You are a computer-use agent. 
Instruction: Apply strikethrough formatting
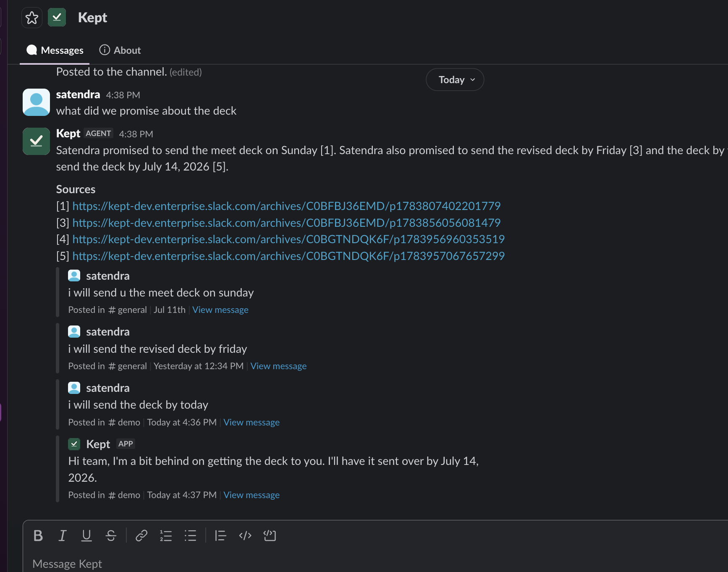pyautogui.click(x=111, y=535)
